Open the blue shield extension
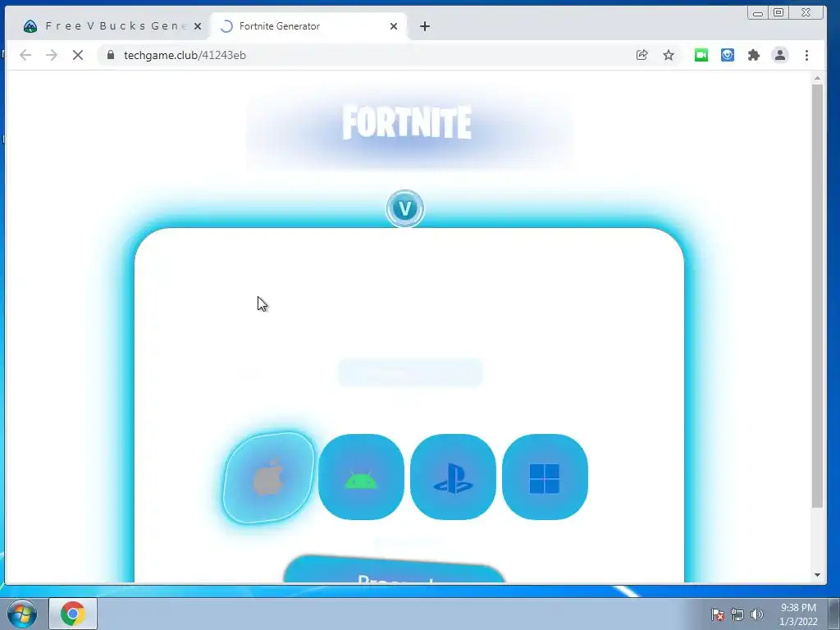Image resolution: width=840 pixels, height=630 pixels. [x=728, y=55]
